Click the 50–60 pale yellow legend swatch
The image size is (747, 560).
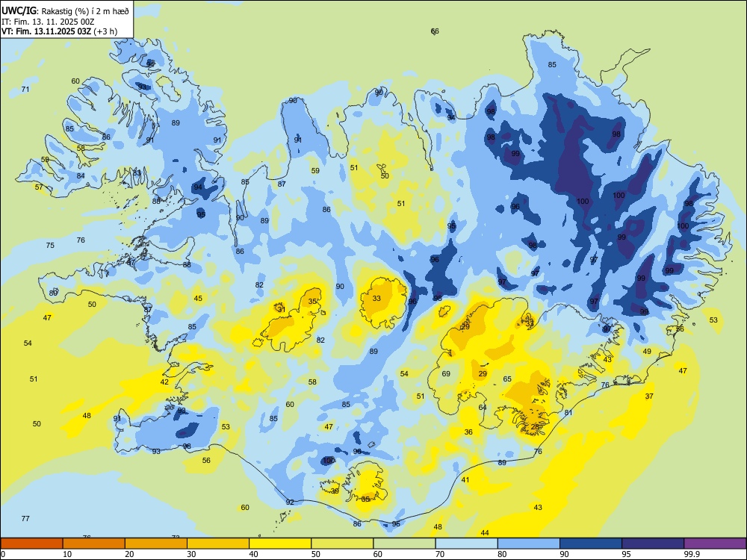tap(342, 544)
